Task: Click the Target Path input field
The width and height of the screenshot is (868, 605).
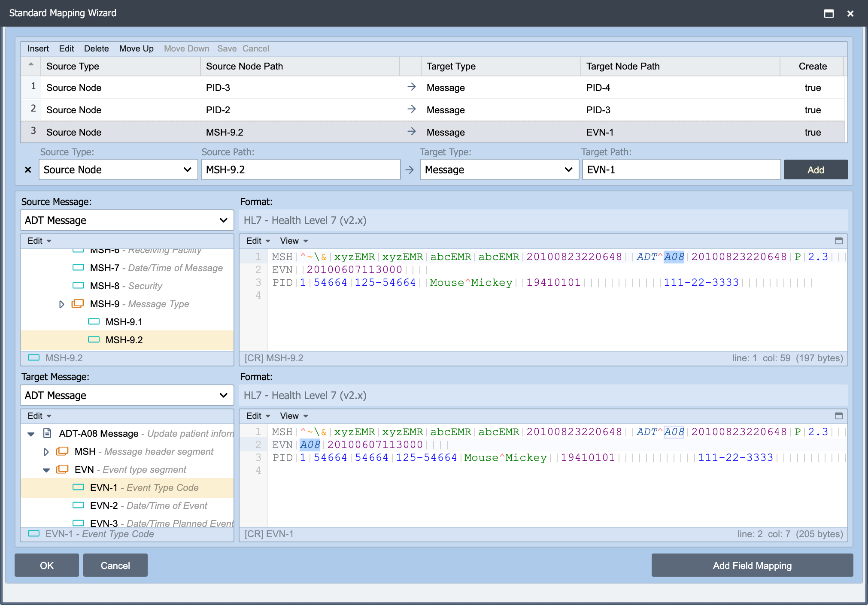Action: pos(681,169)
